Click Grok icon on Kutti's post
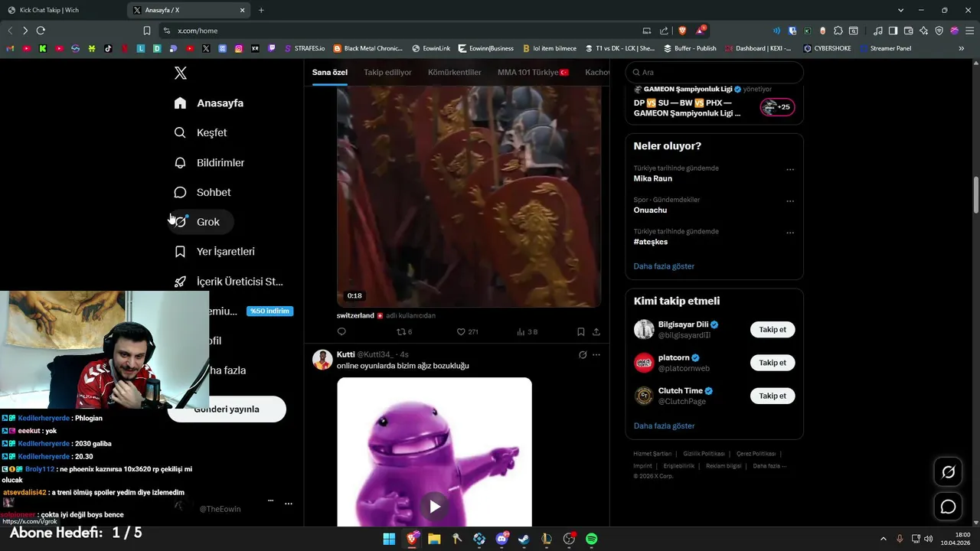This screenshot has width=980, height=551. pos(583,355)
